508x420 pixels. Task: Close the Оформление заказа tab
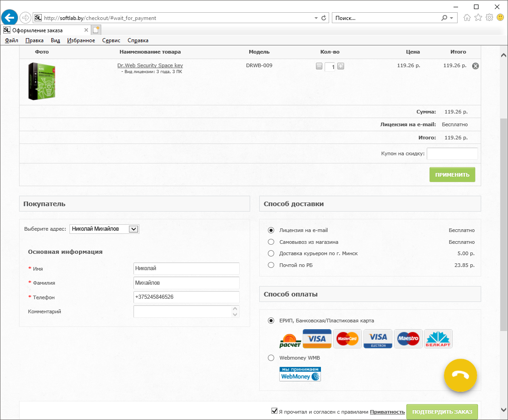point(86,30)
